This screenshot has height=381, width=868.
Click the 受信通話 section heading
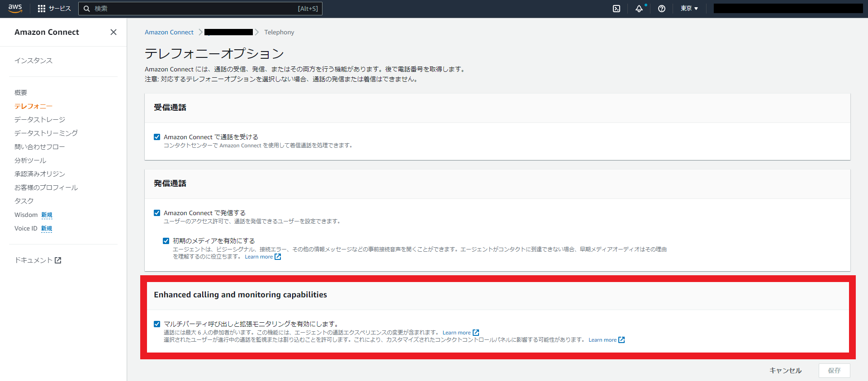point(170,108)
